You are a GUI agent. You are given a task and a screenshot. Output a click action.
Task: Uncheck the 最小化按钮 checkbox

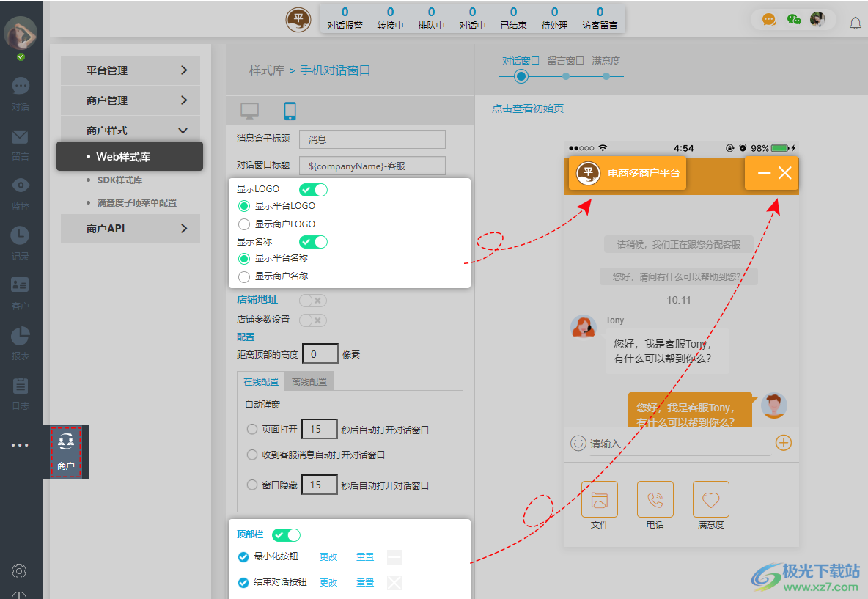(x=243, y=556)
